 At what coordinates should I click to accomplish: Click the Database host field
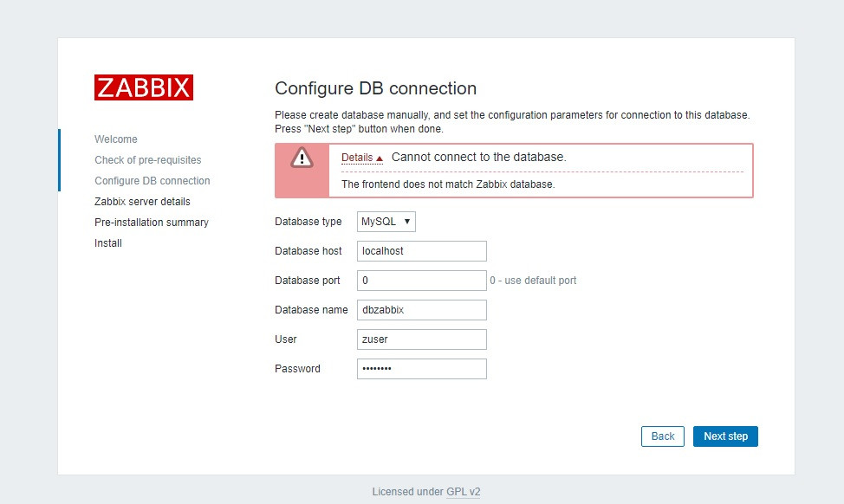pos(421,251)
